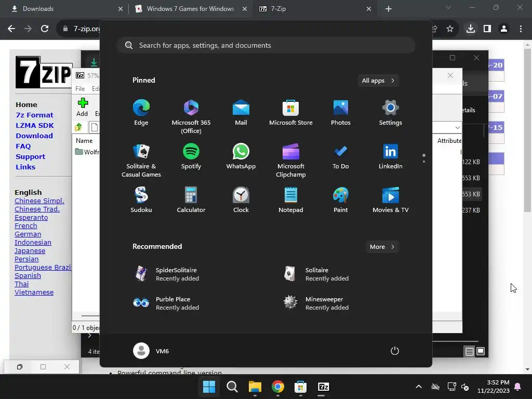The image size is (532, 399).
Task: Open the To Do app
Action: coord(341,156)
